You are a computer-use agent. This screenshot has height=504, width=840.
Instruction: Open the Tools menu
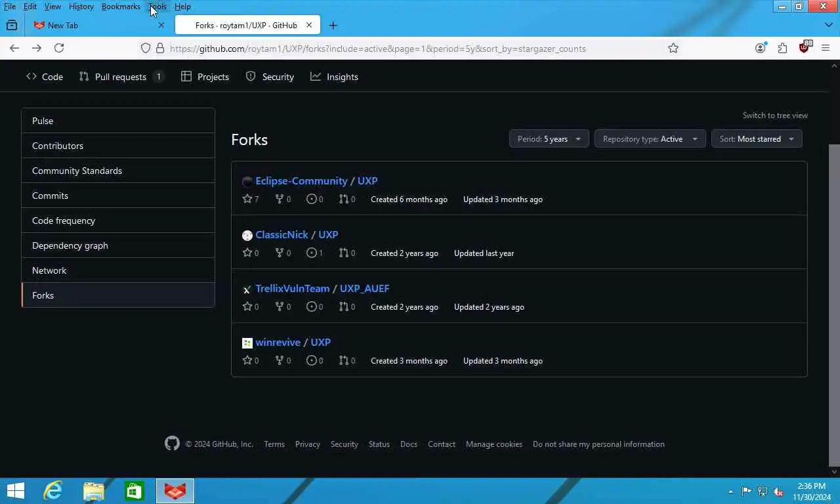[157, 7]
